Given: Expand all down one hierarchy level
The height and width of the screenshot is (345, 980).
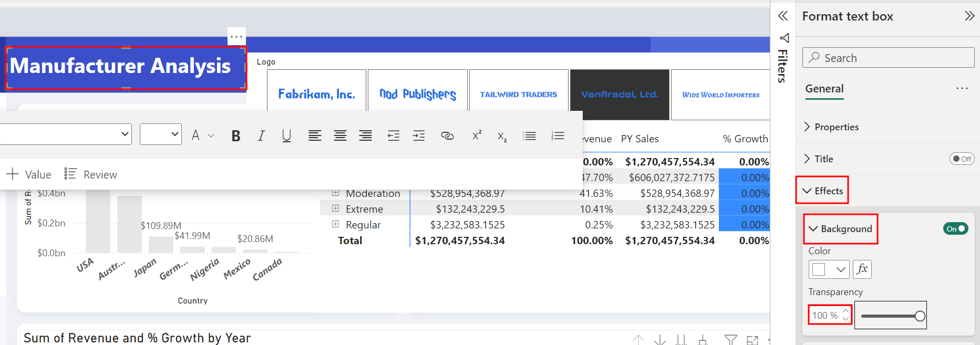Looking at the screenshot, I should (703, 340).
